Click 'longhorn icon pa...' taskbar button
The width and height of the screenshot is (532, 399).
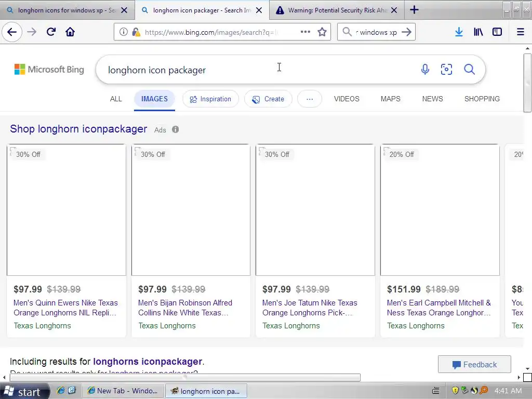[206, 391]
